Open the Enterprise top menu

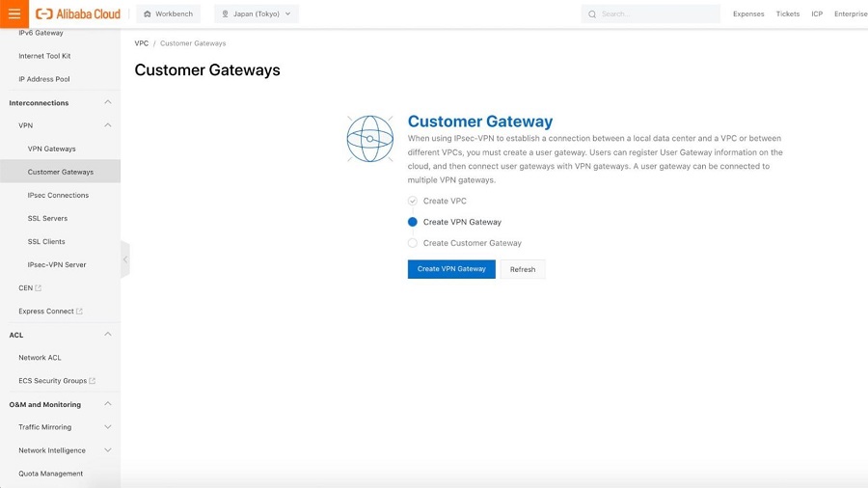coord(851,14)
